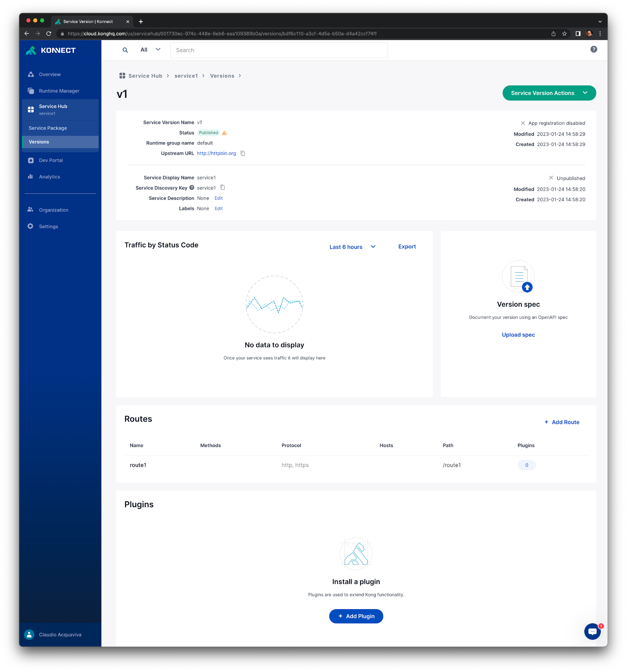Click the Upload spec link
This screenshot has width=627, height=672.
click(518, 334)
